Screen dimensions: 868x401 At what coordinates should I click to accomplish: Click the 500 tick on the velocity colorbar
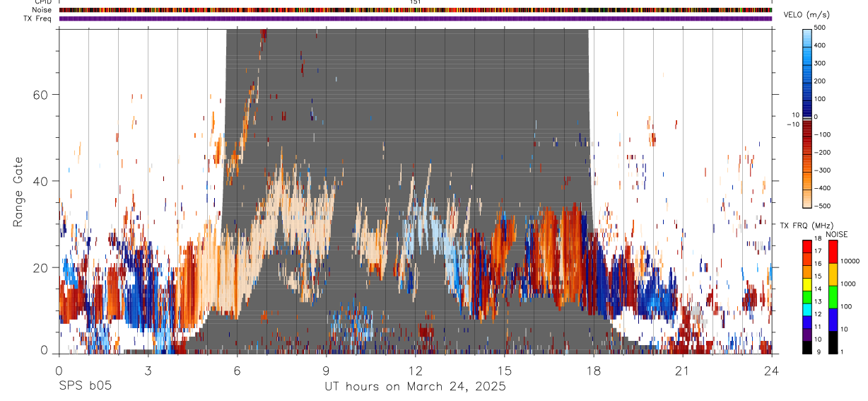tap(821, 27)
